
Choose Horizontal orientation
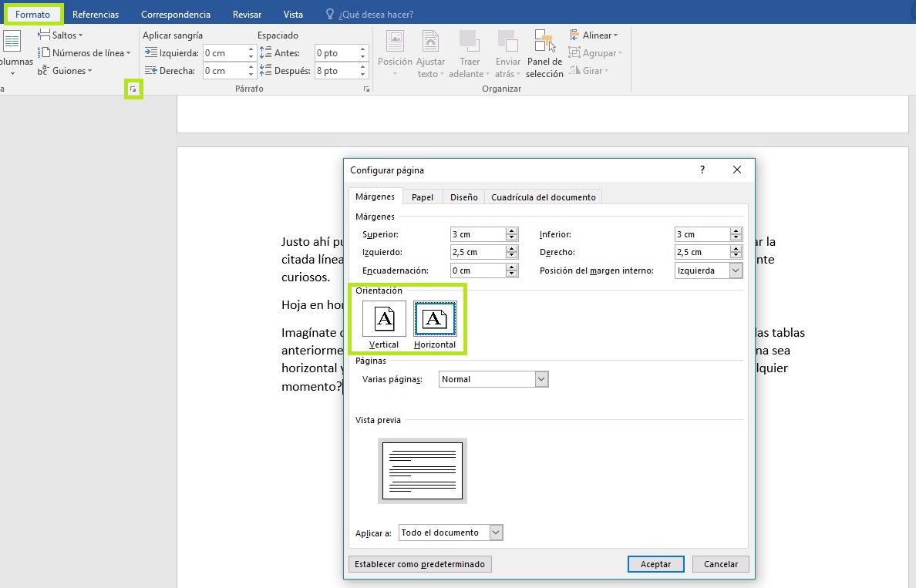pyautogui.click(x=435, y=325)
